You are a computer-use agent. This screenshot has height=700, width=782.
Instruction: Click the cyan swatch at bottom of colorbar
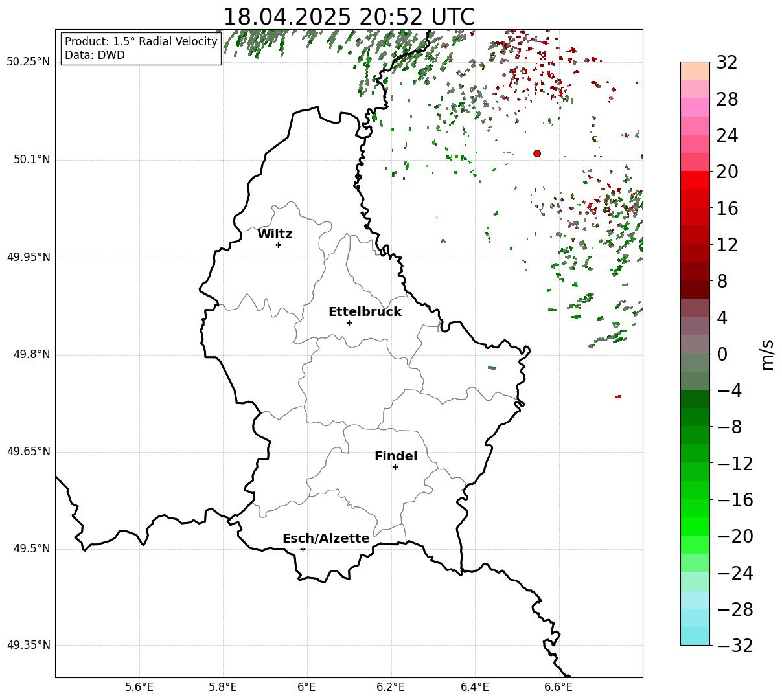(695, 636)
